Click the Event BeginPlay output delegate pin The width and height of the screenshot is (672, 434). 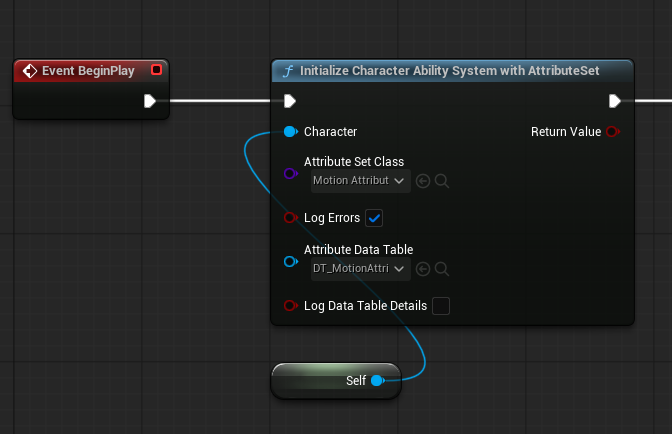156,70
